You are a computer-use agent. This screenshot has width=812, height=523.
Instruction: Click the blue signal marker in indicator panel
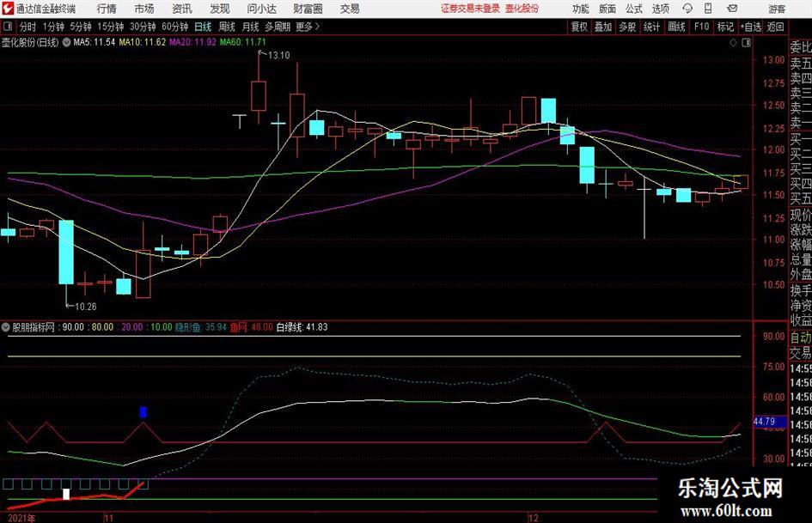[143, 412]
